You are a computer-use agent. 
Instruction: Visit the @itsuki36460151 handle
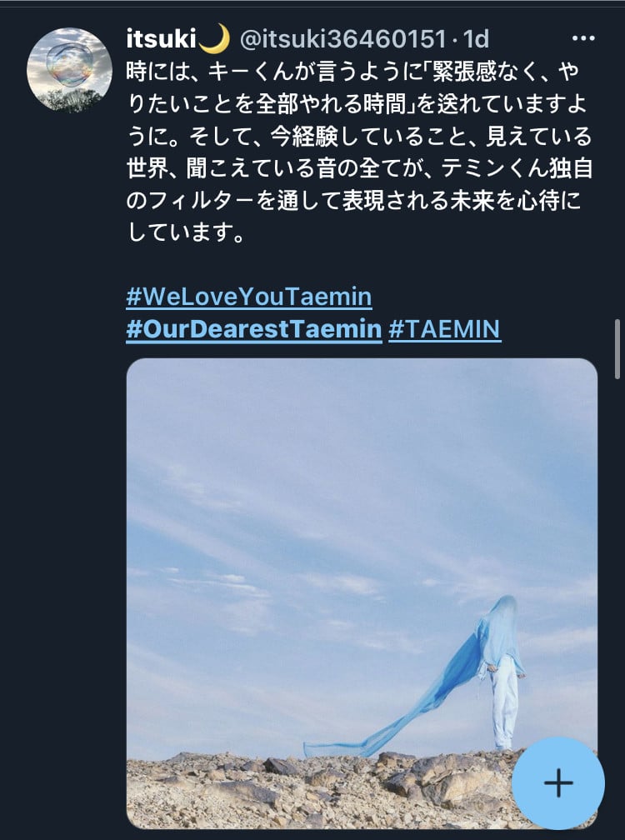pyautogui.click(x=342, y=38)
